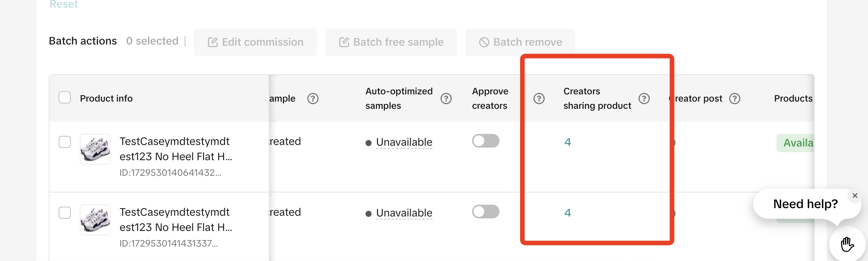
Task: Click first product's sneaker thumbnail
Action: (x=95, y=149)
